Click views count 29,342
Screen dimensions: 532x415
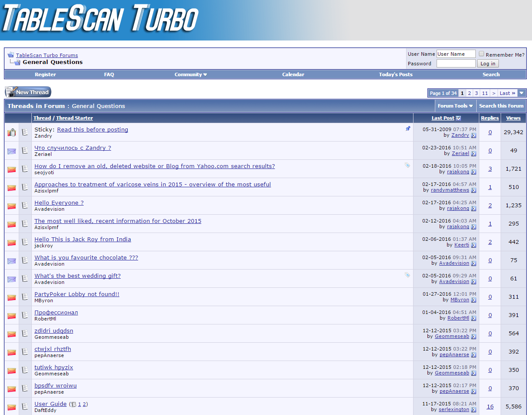(x=513, y=132)
